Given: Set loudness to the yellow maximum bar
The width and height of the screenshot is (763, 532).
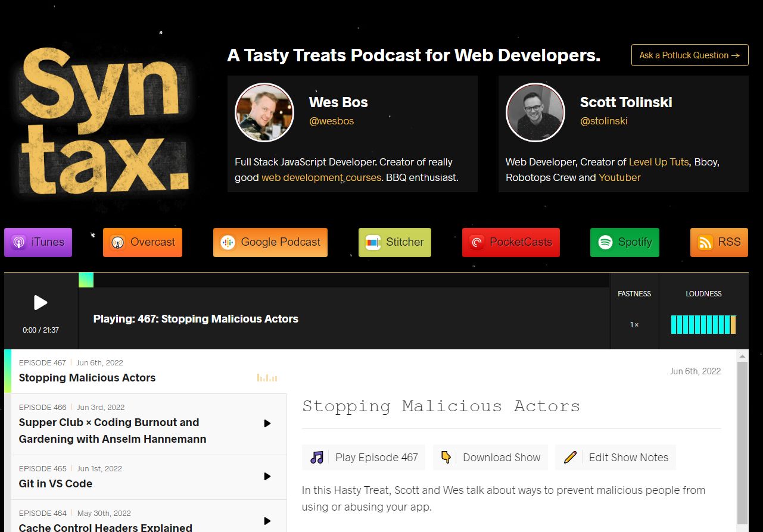Looking at the screenshot, I should click(x=733, y=325).
